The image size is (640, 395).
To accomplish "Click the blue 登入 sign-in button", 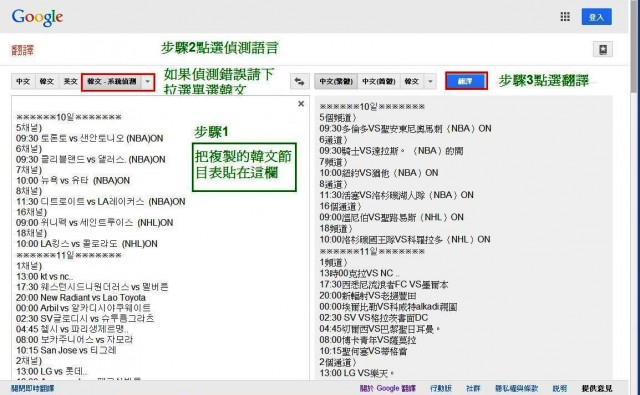I will click(596, 17).
